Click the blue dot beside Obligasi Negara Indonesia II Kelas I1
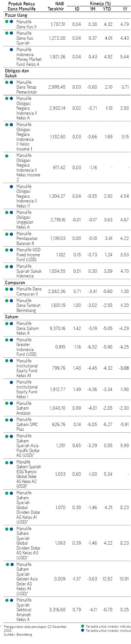Image resolution: width=131 pixels, height=644 pixels. click(11, 187)
